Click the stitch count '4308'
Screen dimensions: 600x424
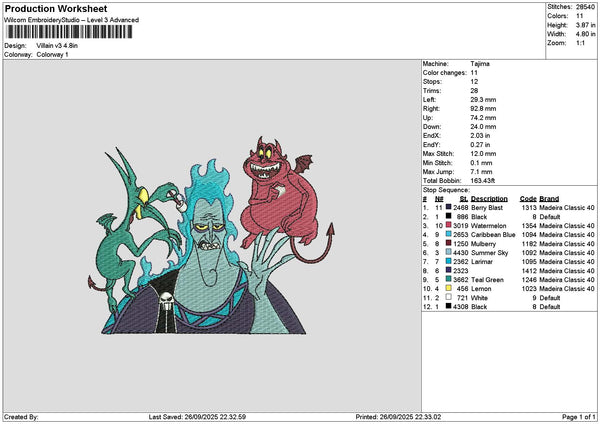(461, 307)
